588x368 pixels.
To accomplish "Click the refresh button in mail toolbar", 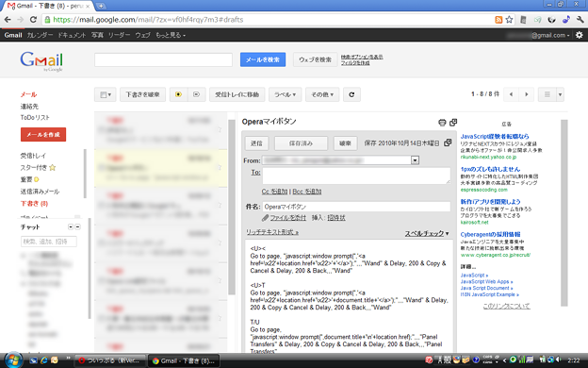I will 351,94.
